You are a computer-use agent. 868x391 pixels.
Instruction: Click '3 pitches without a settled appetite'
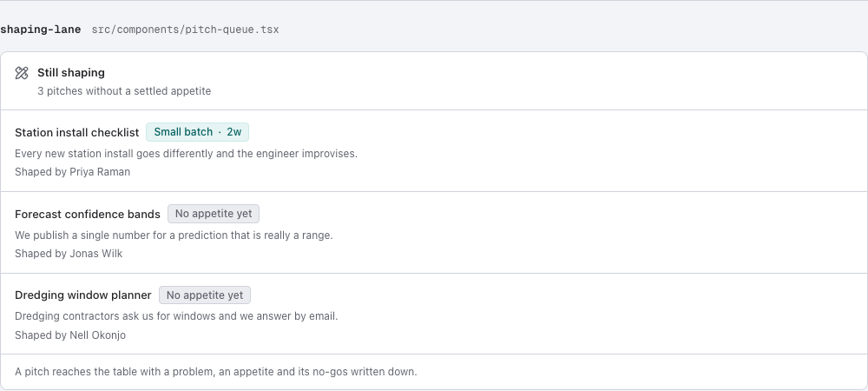(x=124, y=91)
